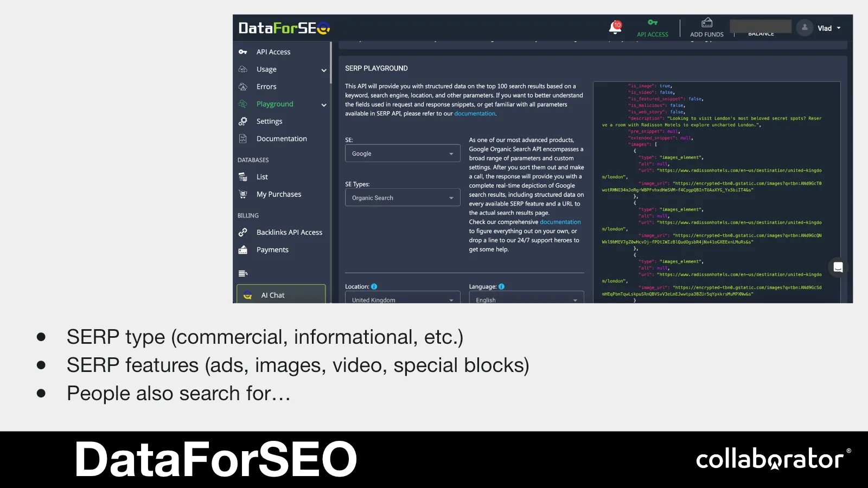Screen dimensions: 868x488
Task: Open Backlinks API Access item
Action: [289, 232]
